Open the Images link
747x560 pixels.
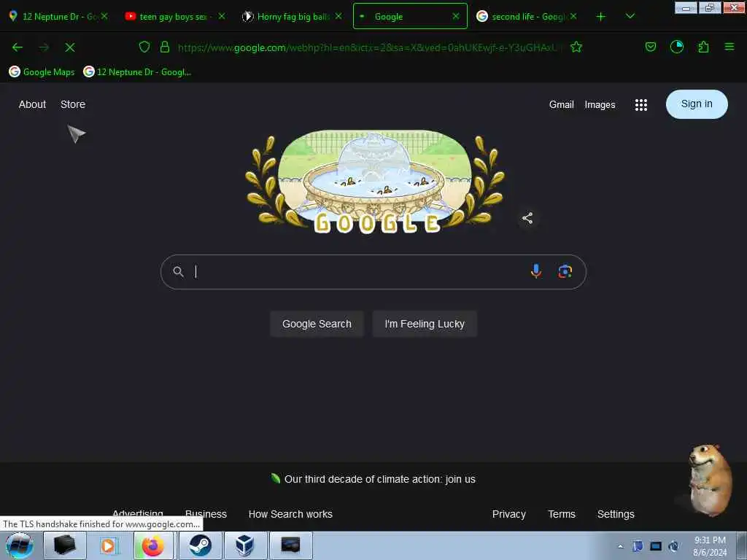[x=600, y=105]
